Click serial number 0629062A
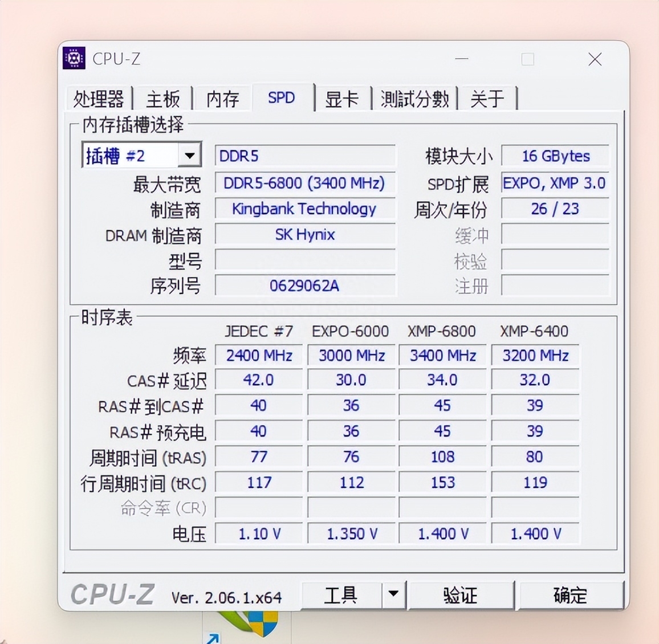The image size is (659, 644). 305,286
